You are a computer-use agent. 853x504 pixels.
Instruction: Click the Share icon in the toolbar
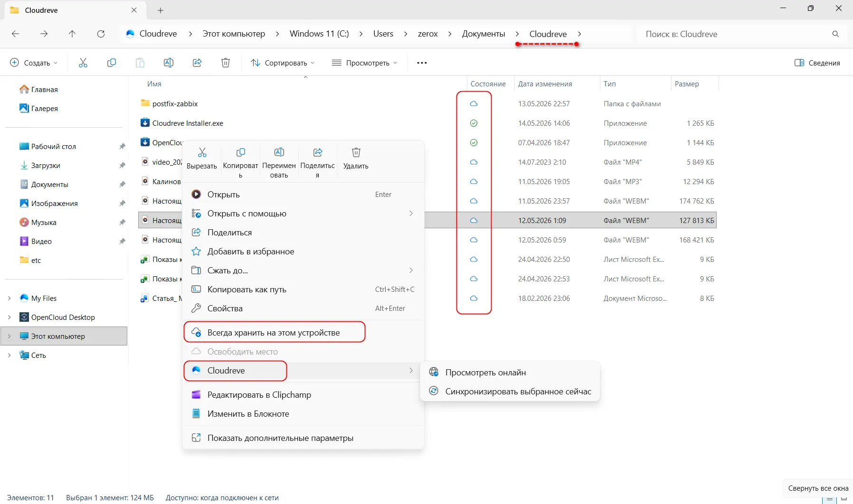[197, 63]
